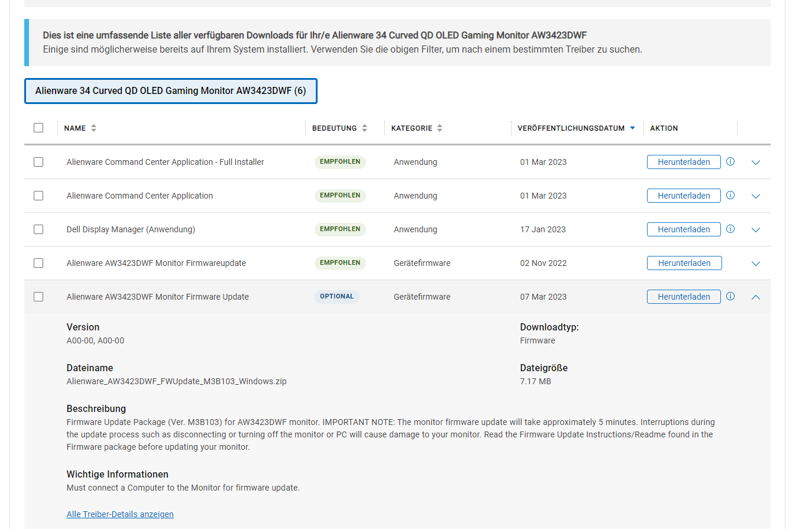
Task: Sort by BEDEUTUNG column arrows
Action: (x=365, y=128)
